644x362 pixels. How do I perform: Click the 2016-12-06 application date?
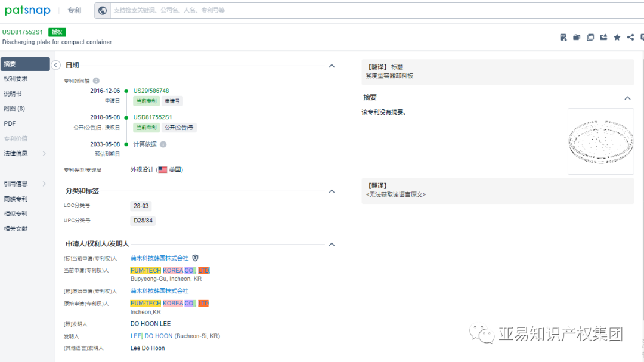pyautogui.click(x=105, y=91)
